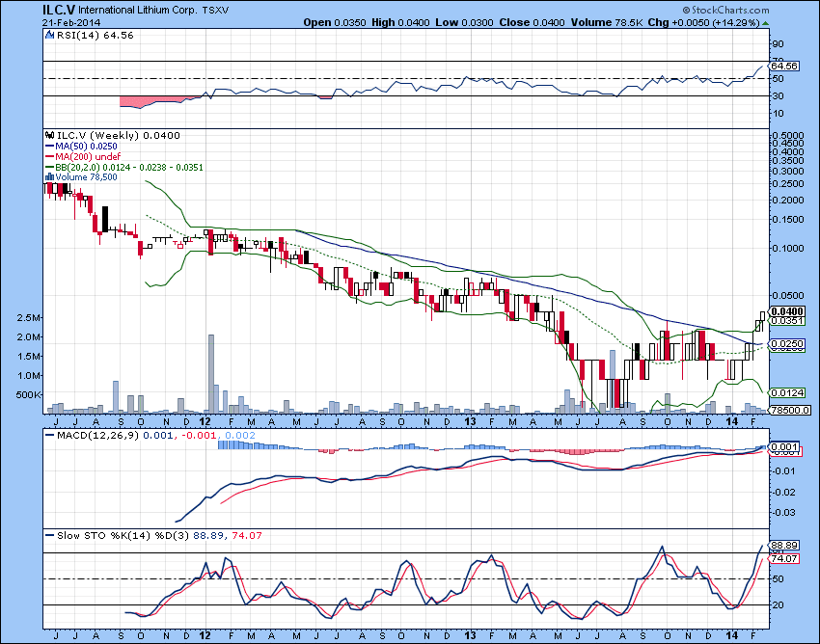Click the 500K volume axis label

pos(28,394)
